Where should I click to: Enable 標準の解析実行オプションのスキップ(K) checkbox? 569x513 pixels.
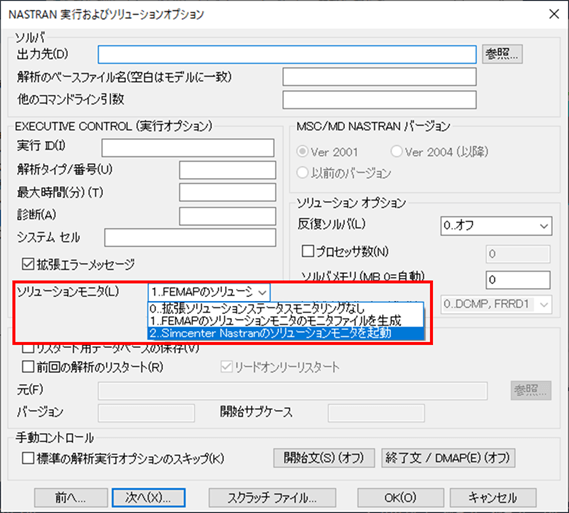(x=28, y=458)
